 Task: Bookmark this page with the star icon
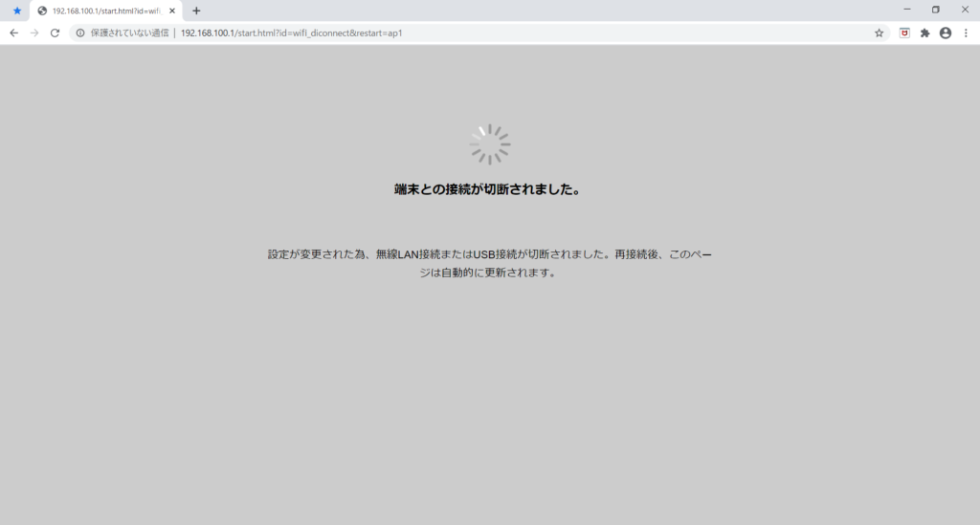pos(879,33)
